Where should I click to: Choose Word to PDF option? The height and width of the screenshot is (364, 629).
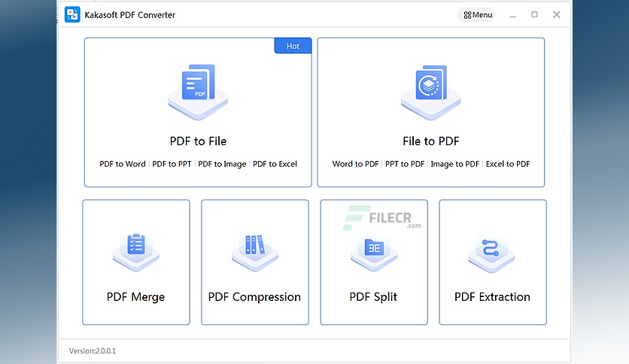click(x=355, y=164)
